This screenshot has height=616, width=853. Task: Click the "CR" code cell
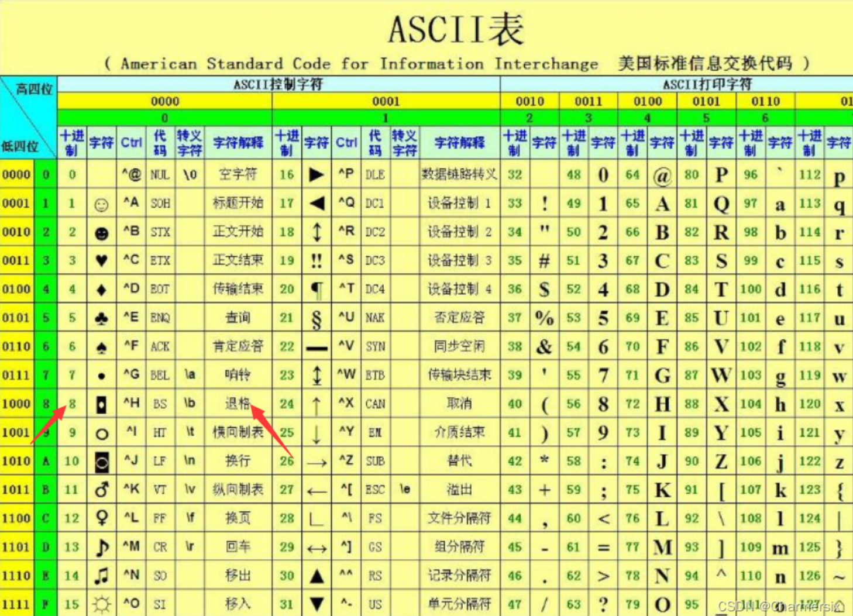[x=160, y=547]
